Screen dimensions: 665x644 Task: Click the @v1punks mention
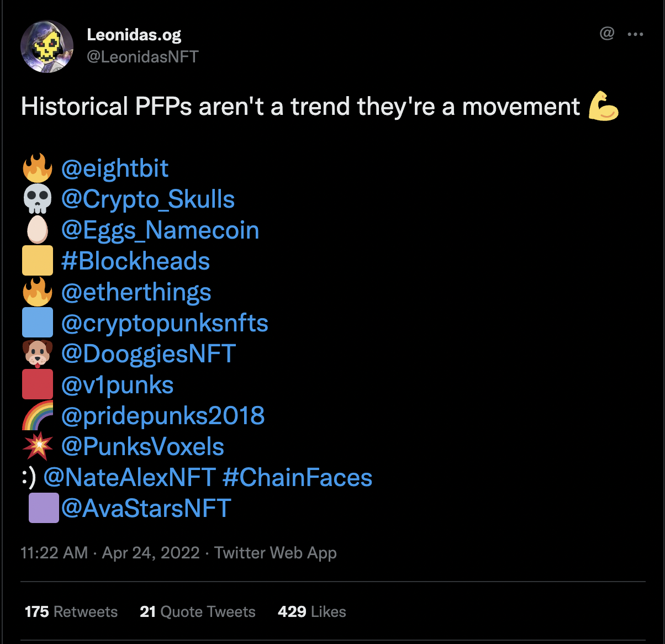pyautogui.click(x=118, y=385)
